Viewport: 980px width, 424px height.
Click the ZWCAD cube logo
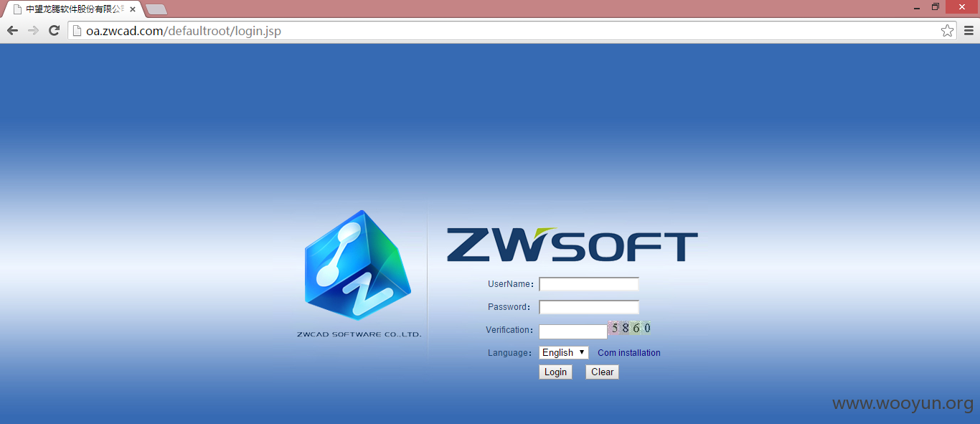(358, 265)
